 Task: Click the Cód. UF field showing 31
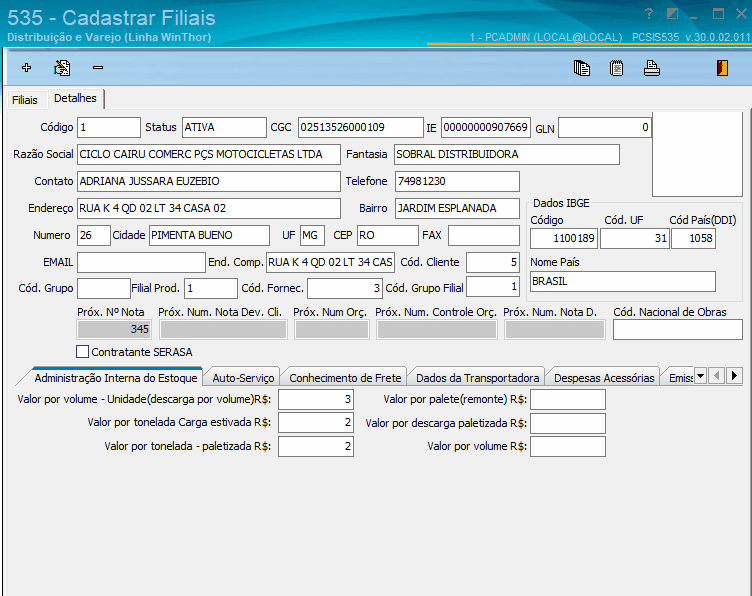click(x=635, y=238)
